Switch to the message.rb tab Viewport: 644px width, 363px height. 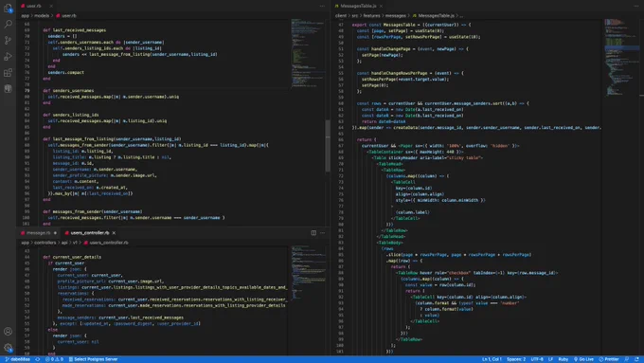tap(38, 233)
